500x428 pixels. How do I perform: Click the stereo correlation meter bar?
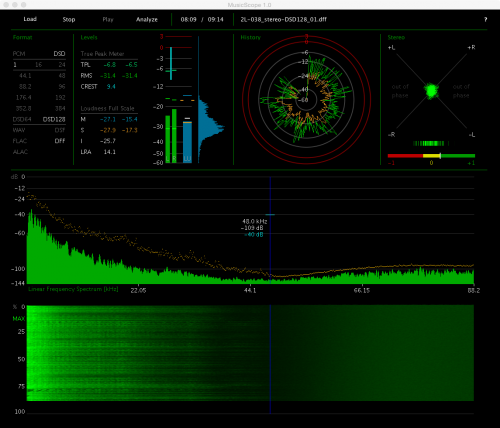(431, 156)
